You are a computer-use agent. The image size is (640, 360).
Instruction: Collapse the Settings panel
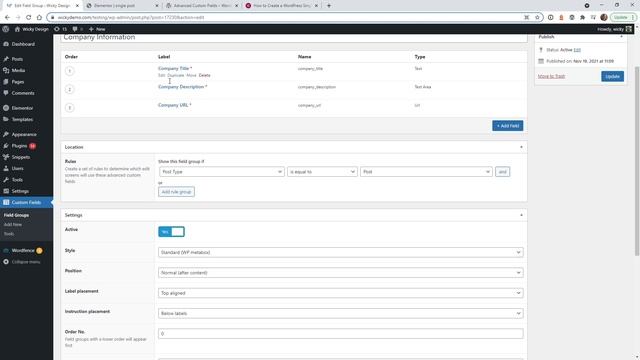521,215
